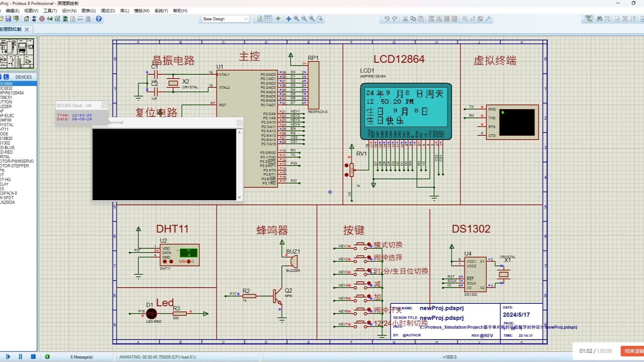
Task: Open the 视图(V) menu
Action: tap(31, 11)
